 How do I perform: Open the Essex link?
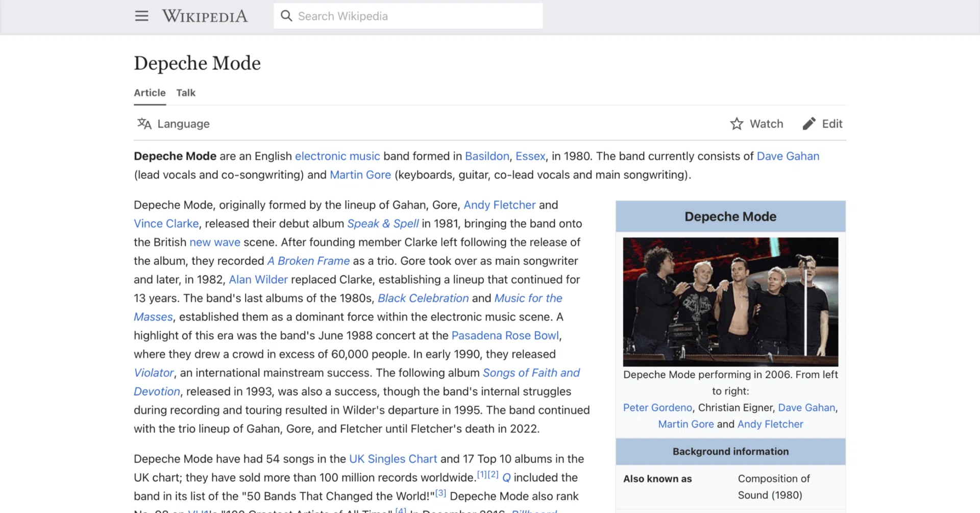(530, 156)
